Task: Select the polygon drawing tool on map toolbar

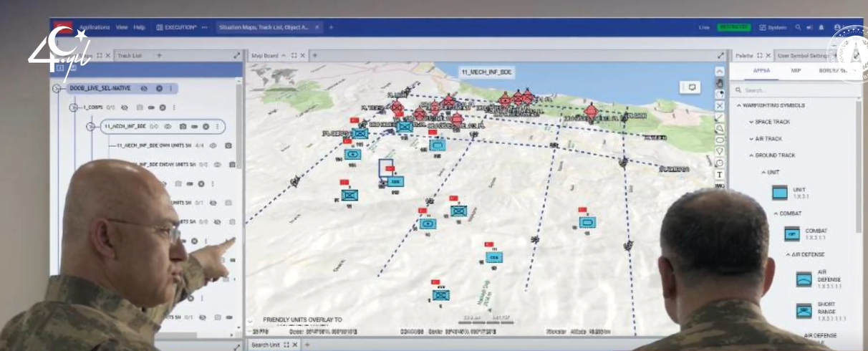Action: pos(720,128)
